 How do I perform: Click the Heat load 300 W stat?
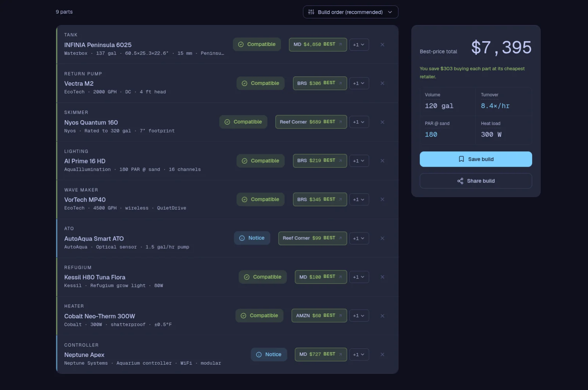(x=504, y=130)
